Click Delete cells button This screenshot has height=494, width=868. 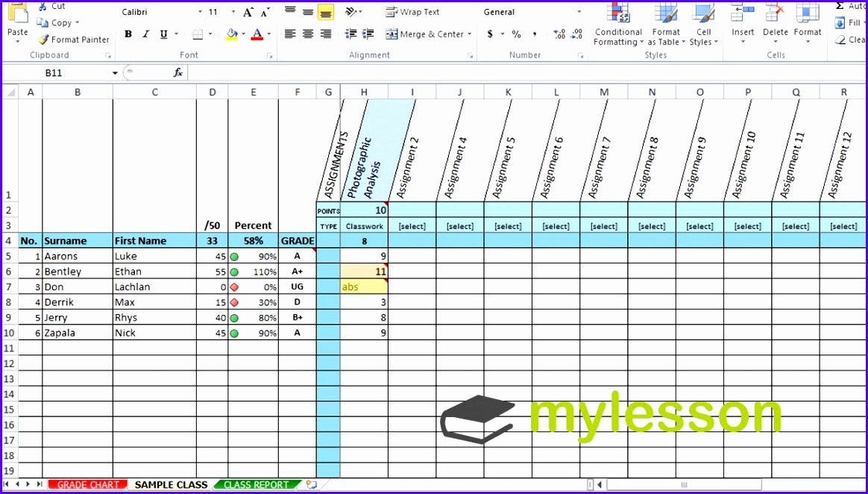click(775, 21)
